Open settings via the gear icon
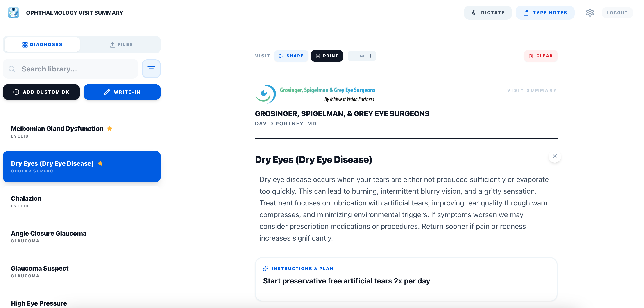The height and width of the screenshot is (308, 644). click(x=590, y=13)
